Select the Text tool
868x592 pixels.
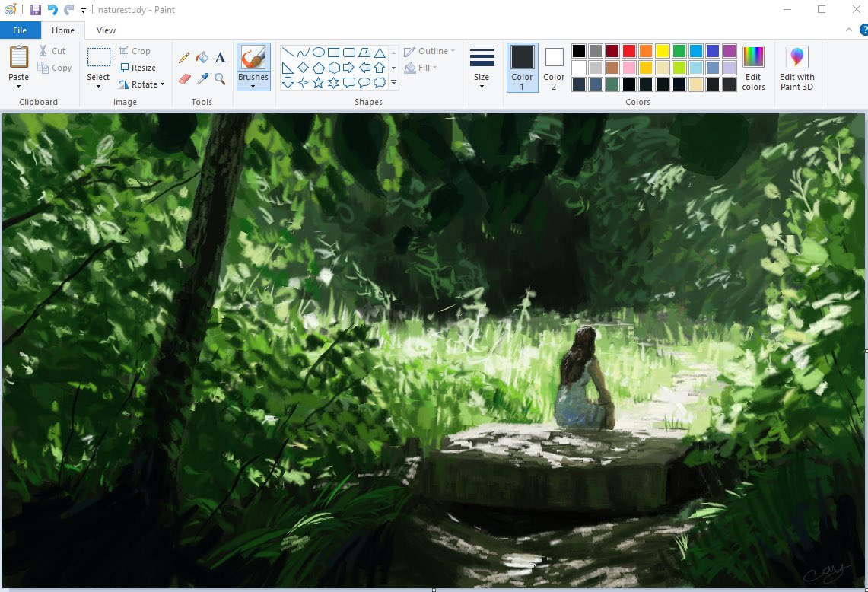click(221, 58)
